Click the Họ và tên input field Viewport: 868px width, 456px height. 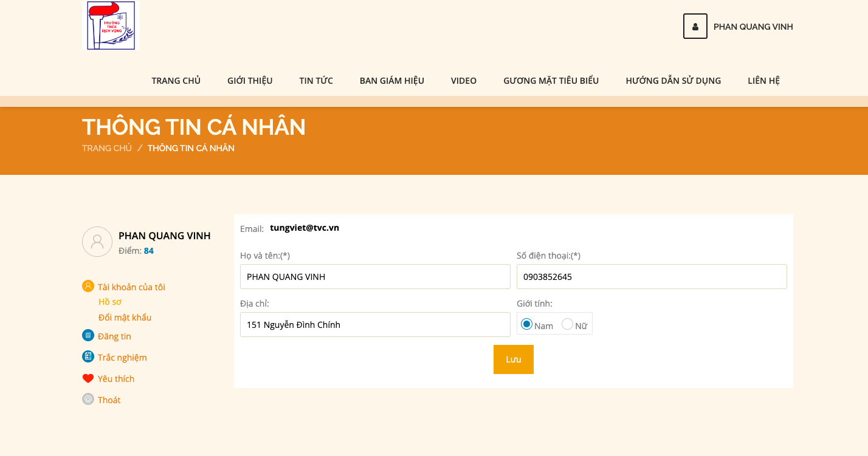coord(375,277)
